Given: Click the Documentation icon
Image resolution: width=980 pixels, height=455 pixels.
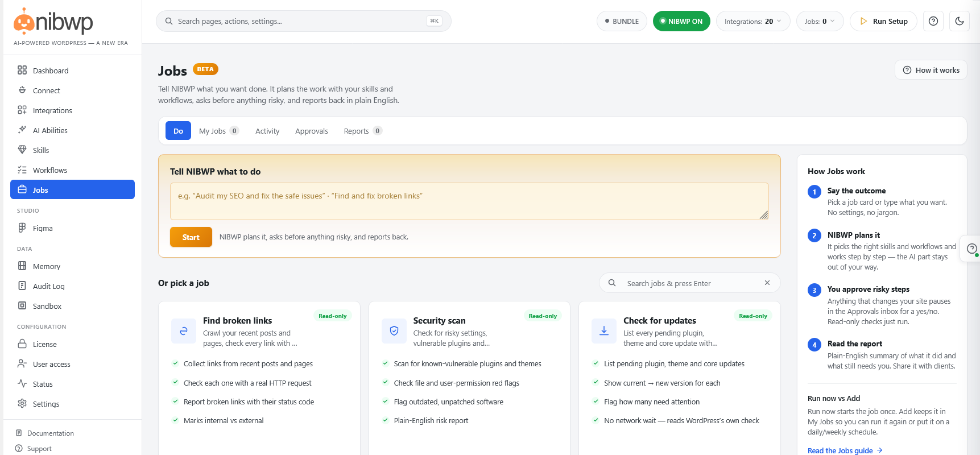Looking at the screenshot, I should tap(19, 433).
